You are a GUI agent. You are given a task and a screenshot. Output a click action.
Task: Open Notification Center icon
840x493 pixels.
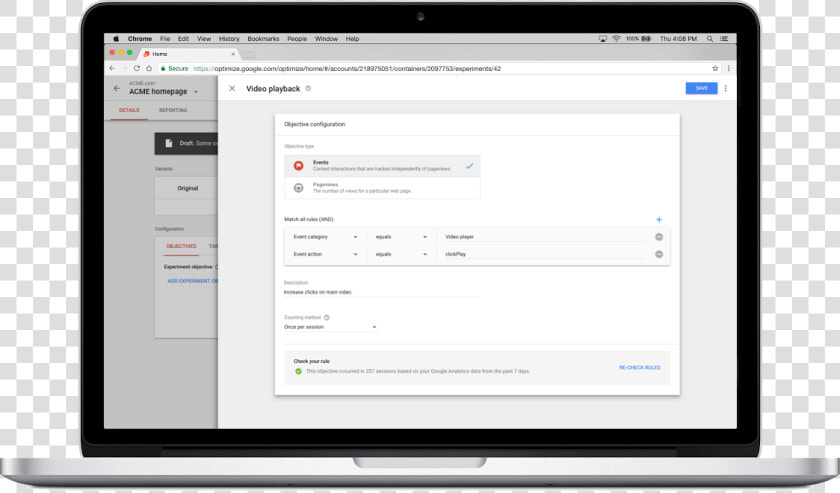coord(724,39)
